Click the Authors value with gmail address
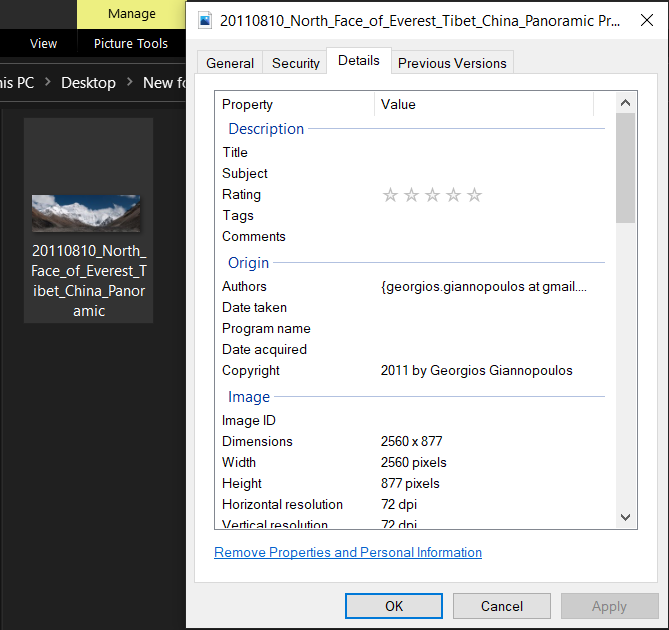This screenshot has width=669, height=630. tap(483, 286)
